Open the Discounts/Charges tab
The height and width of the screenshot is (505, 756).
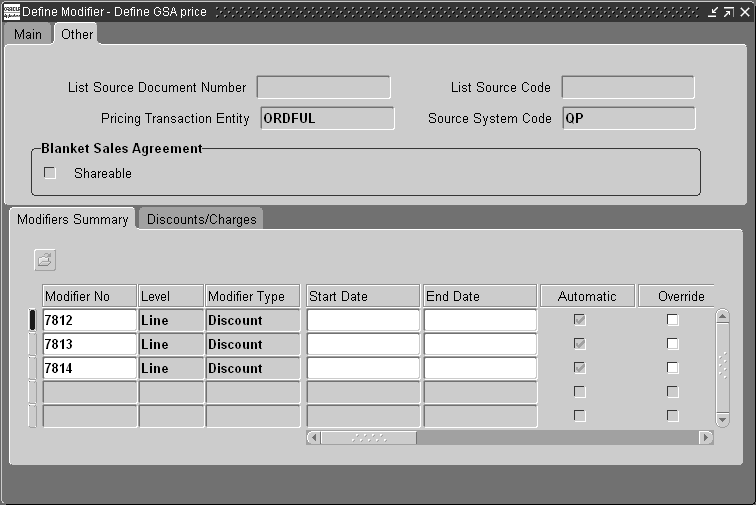point(202,219)
